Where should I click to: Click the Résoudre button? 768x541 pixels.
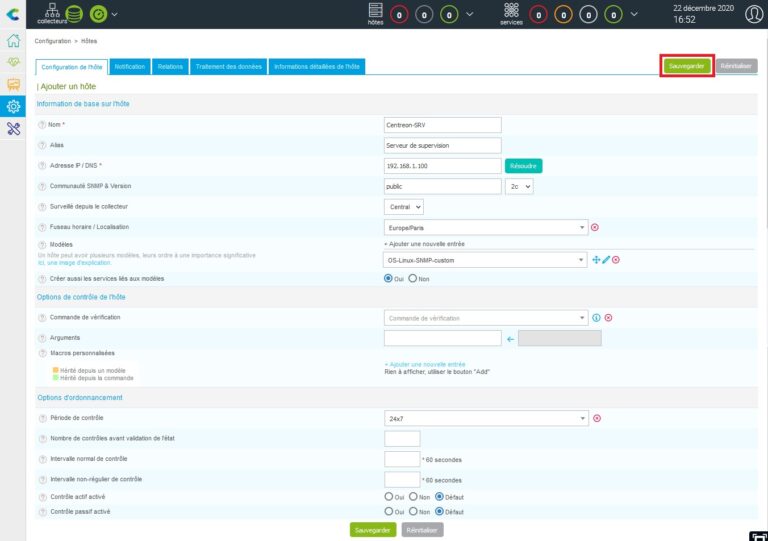[x=524, y=166]
